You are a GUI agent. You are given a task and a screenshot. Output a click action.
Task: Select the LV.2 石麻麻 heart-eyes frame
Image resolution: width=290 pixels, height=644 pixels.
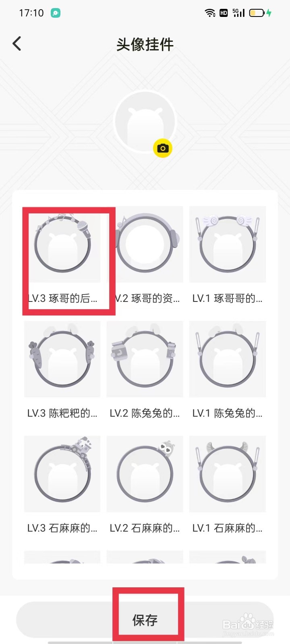(x=145, y=474)
